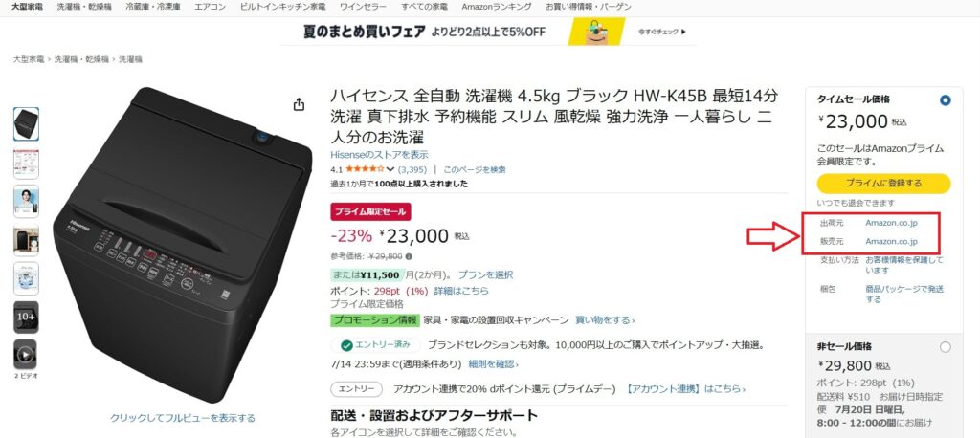
Task: Select the third thumbnail showing a person
Action: coord(26,201)
